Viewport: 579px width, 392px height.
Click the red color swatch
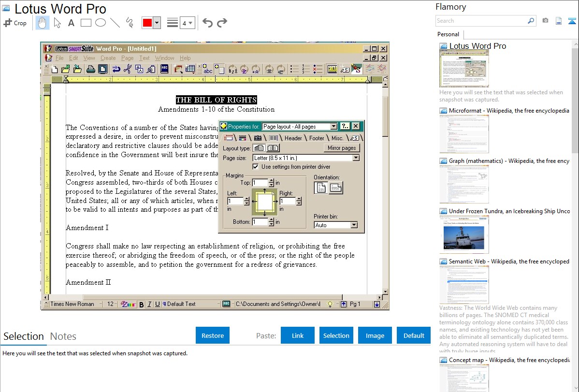click(x=147, y=23)
